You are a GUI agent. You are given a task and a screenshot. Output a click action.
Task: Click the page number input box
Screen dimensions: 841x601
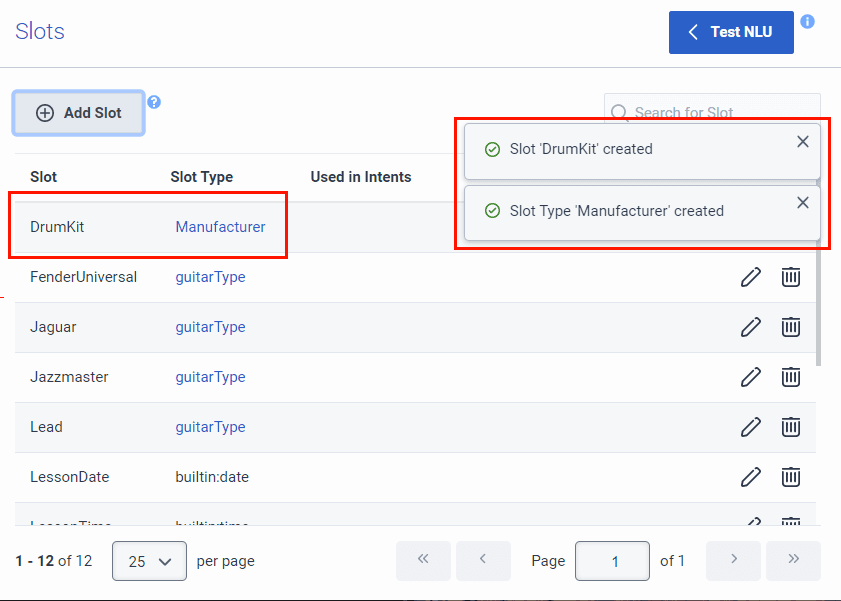(612, 561)
